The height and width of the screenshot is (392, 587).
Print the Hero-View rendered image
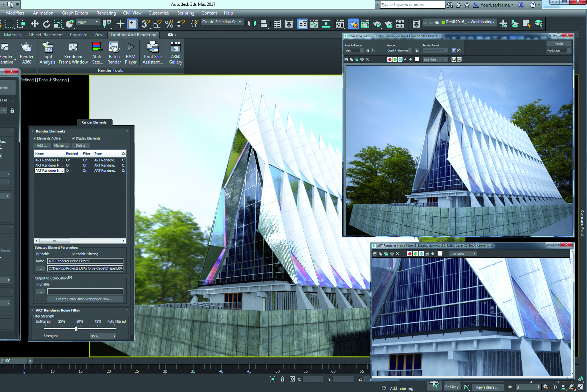(x=362, y=59)
